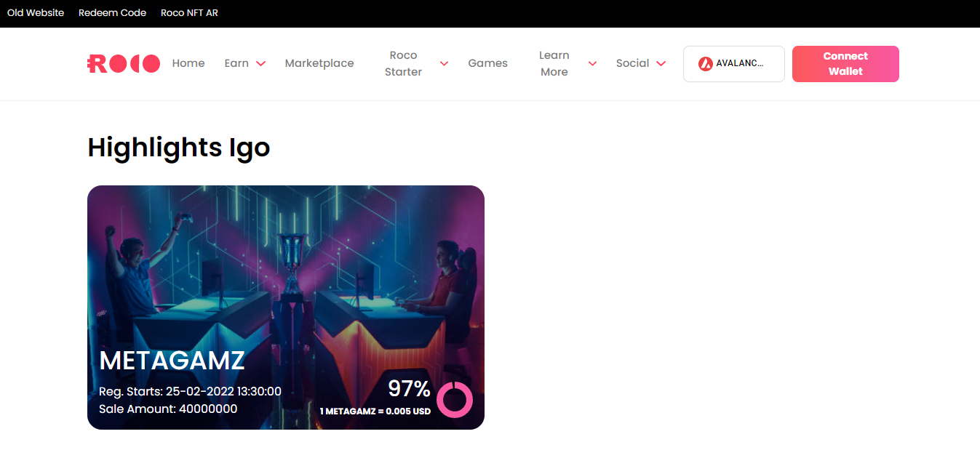Select the Roco Starter menu label
This screenshot has height=474, width=980.
pos(403,63)
